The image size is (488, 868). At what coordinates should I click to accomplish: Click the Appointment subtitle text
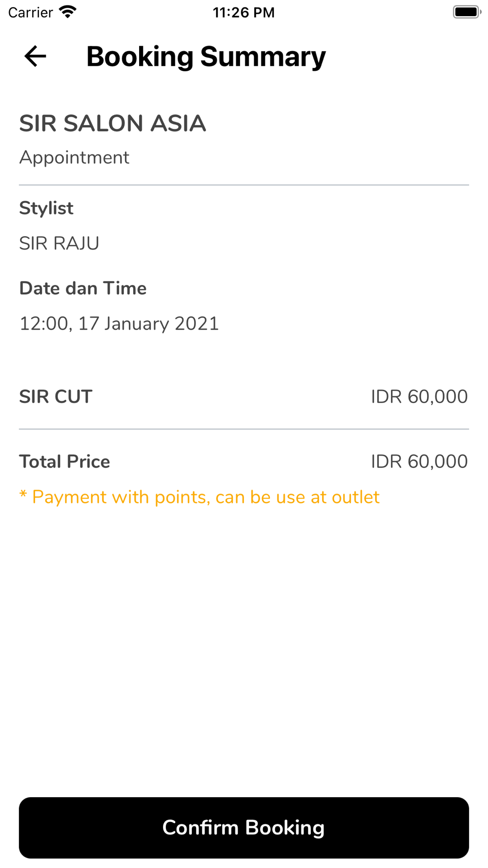74,158
